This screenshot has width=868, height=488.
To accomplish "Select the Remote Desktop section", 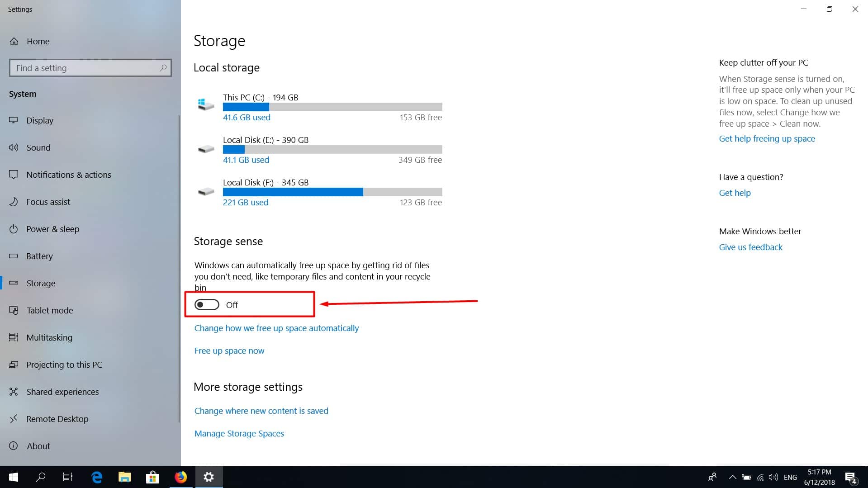I will tap(57, 419).
